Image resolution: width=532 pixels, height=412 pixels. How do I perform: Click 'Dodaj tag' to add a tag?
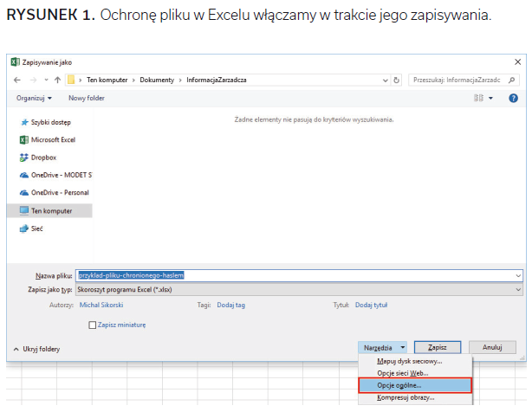230,305
